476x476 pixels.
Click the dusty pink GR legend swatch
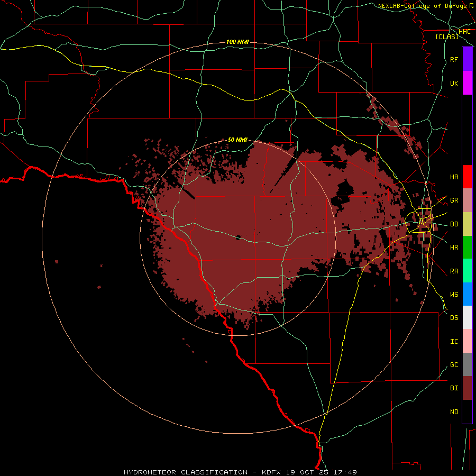[x=467, y=200]
